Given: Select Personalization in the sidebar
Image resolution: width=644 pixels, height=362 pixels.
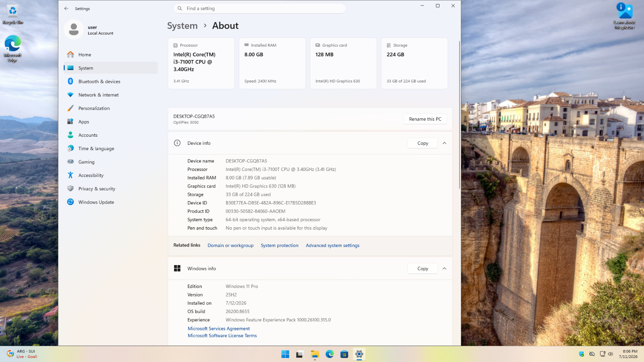Looking at the screenshot, I should (110, 108).
